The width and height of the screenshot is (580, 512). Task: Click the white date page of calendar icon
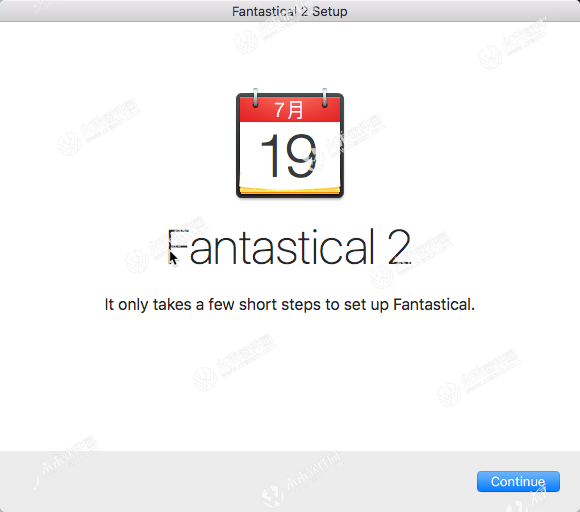290,154
